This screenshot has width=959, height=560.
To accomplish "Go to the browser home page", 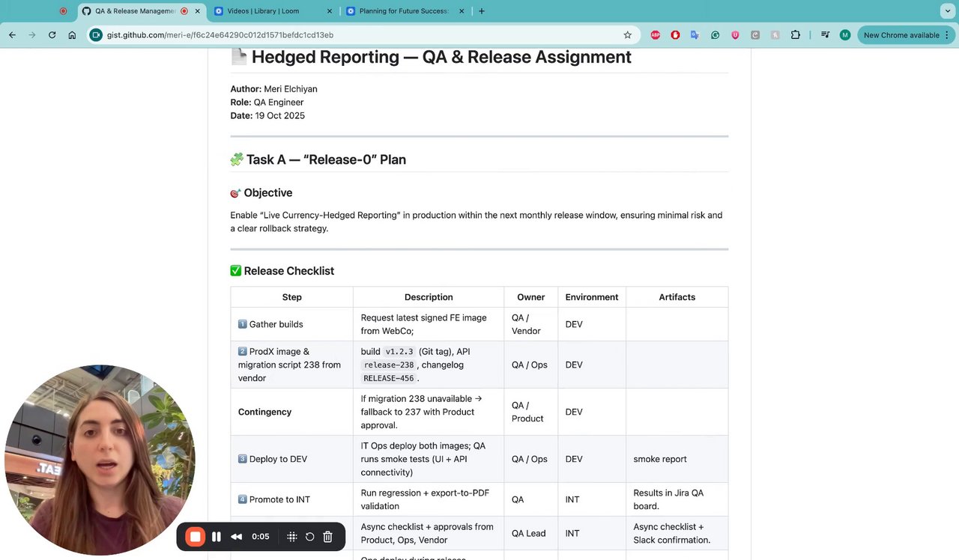I will 72,35.
